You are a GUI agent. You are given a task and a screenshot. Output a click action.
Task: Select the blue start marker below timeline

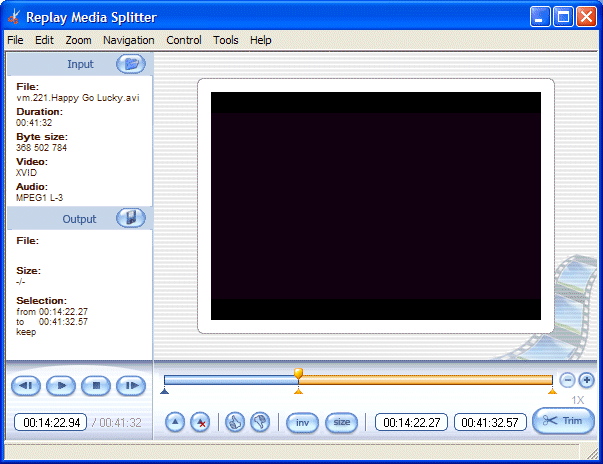click(165, 391)
